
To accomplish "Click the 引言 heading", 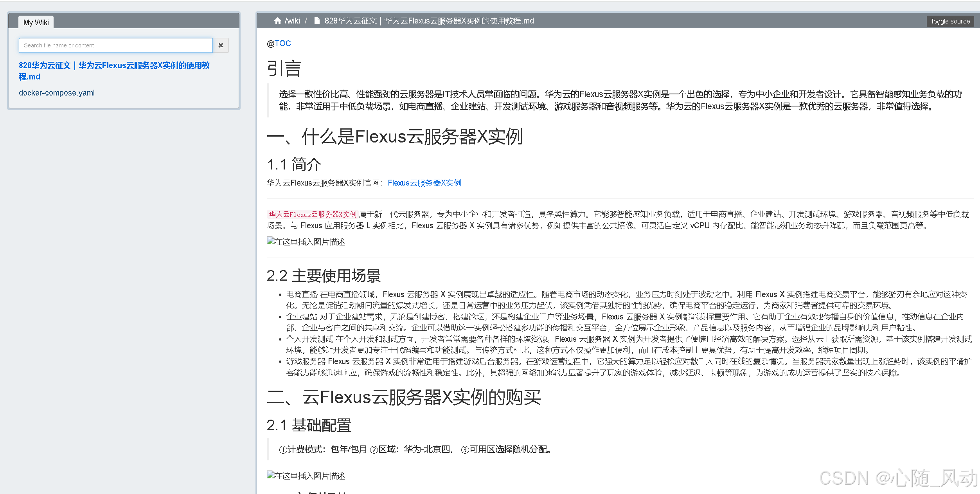I will pyautogui.click(x=284, y=69).
